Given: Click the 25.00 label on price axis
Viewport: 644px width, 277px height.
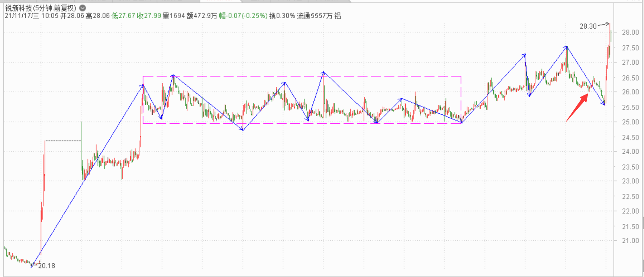Looking at the screenshot, I should click(x=630, y=122).
